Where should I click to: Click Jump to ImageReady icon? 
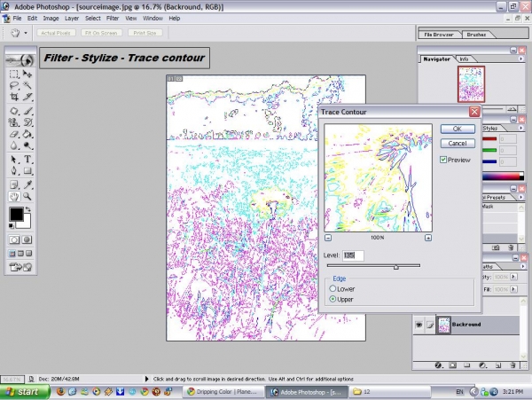20,267
